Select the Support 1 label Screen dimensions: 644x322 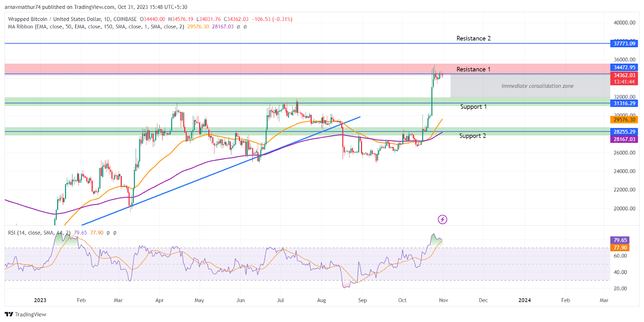pyautogui.click(x=473, y=107)
